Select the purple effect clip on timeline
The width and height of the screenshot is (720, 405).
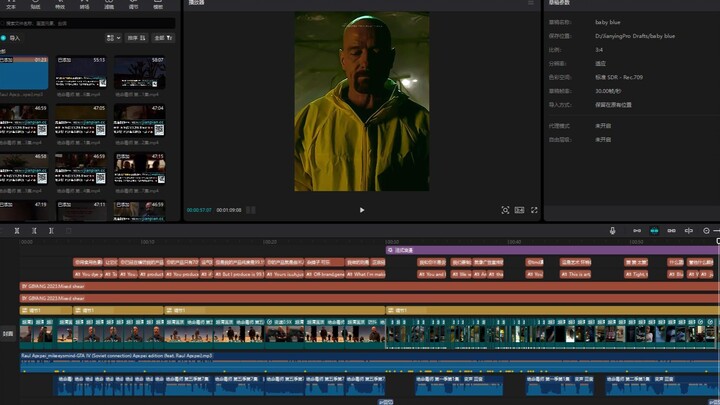tap(552, 250)
